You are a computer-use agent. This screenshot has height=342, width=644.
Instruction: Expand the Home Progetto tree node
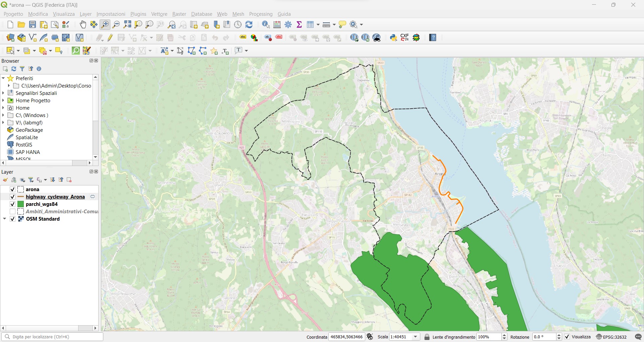pos(3,101)
